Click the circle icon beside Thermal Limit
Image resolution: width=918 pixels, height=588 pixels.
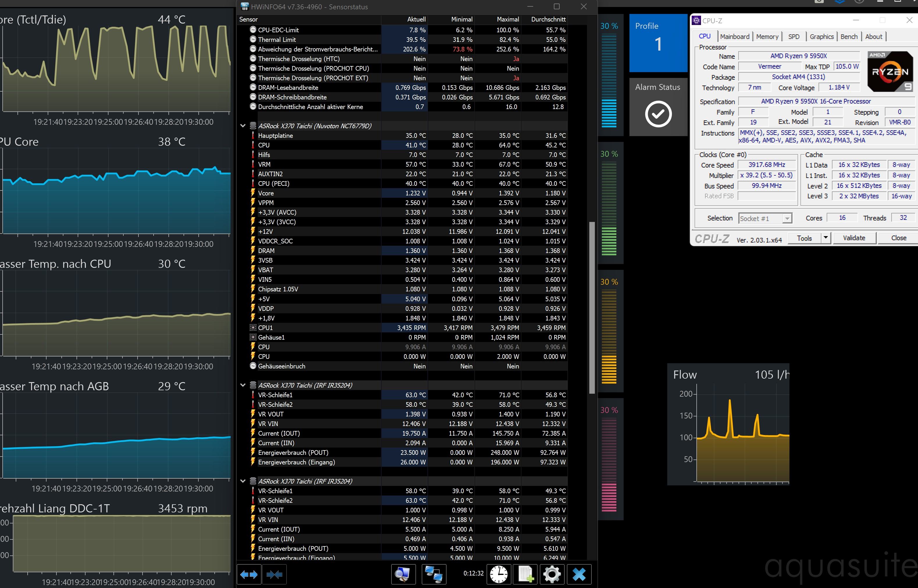pos(252,39)
